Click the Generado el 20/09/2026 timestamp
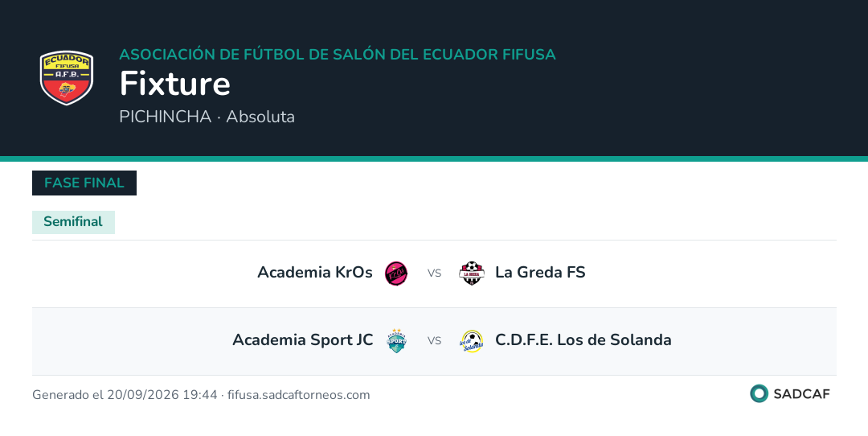 pos(125,395)
